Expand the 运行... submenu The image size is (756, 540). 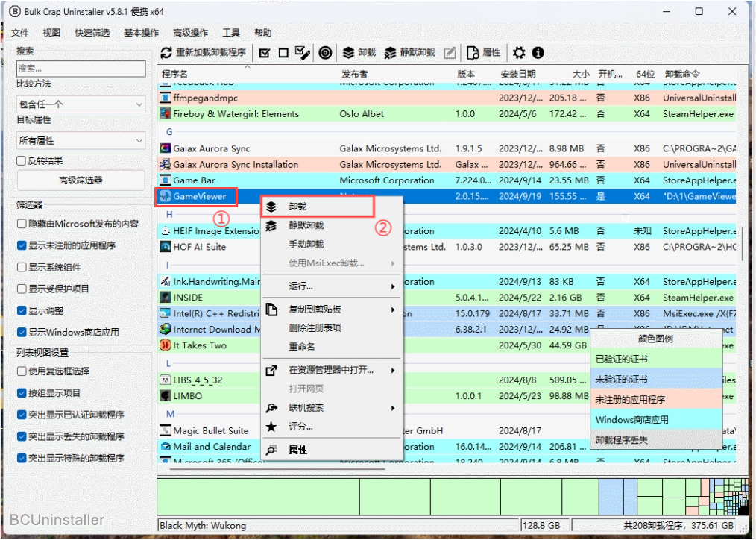click(332, 286)
